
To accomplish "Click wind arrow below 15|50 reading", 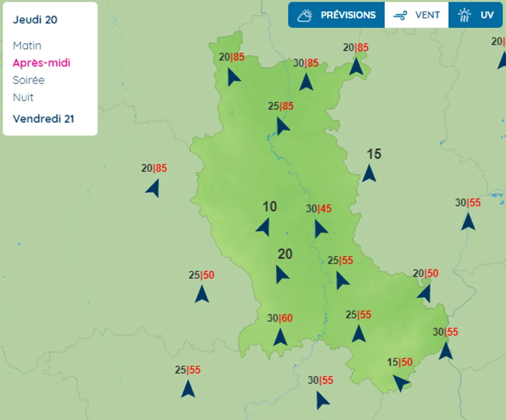I will click(400, 382).
